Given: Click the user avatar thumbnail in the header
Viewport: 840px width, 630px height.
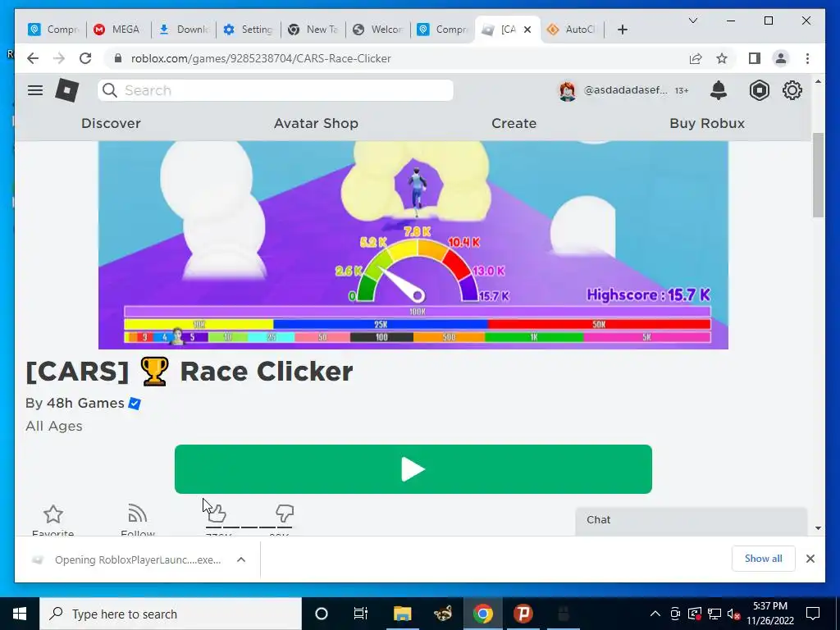Looking at the screenshot, I should (568, 91).
